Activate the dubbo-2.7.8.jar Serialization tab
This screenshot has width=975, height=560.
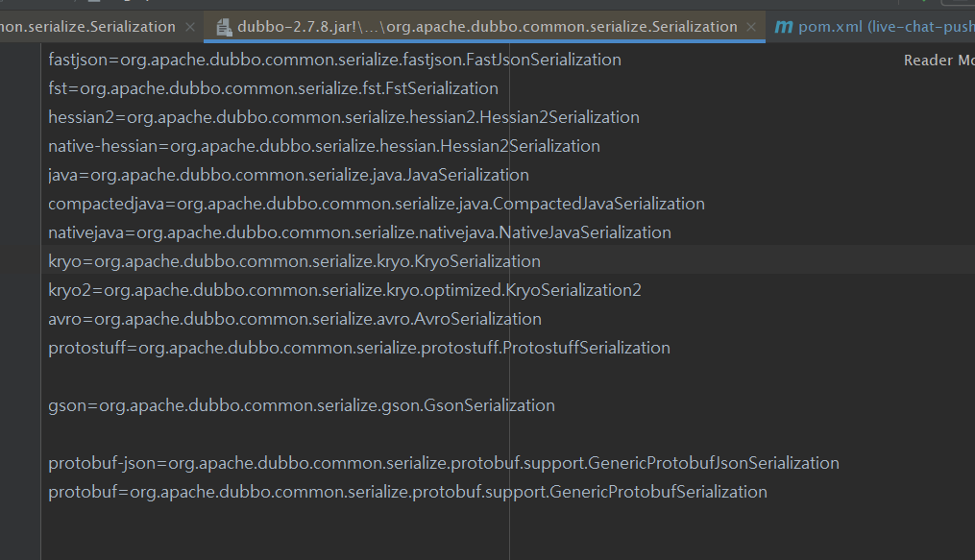tap(480, 26)
